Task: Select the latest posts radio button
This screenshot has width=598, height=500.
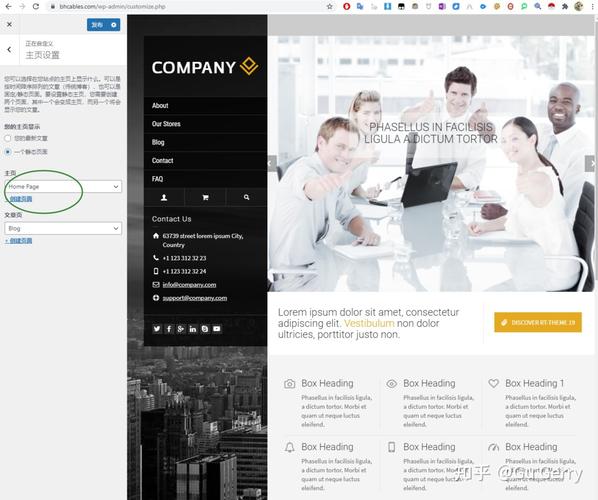Action: 8,138
